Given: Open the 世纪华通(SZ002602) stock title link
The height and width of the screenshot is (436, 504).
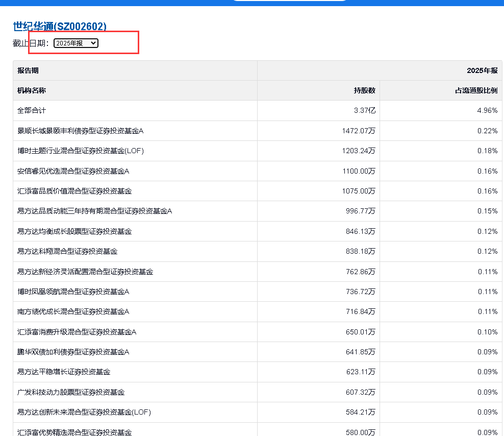Looking at the screenshot, I should click(x=60, y=27).
